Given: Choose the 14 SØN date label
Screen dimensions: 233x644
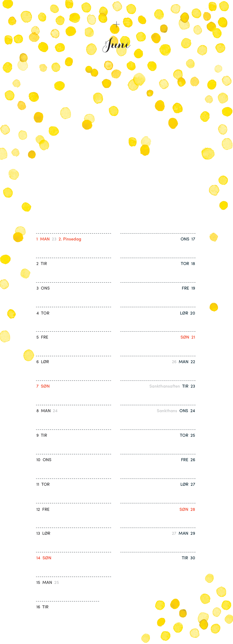Looking at the screenshot, I should [44, 558].
